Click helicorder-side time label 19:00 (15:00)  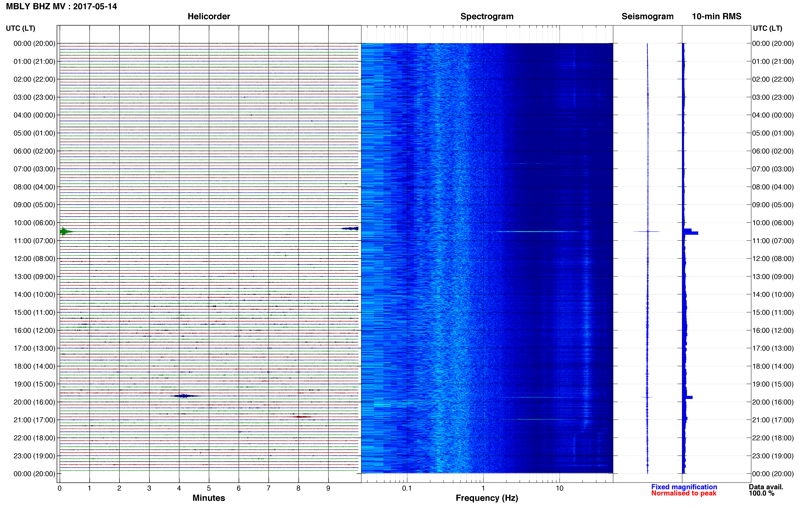pos(34,384)
